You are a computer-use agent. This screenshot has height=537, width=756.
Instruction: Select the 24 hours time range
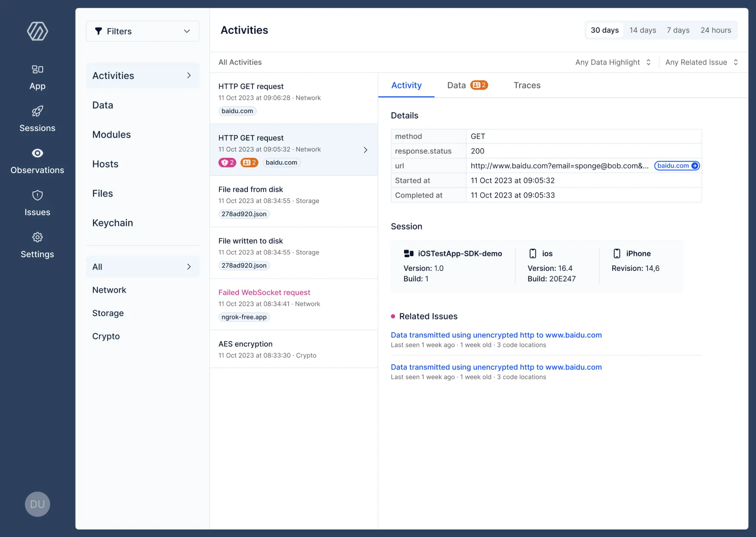click(x=716, y=30)
